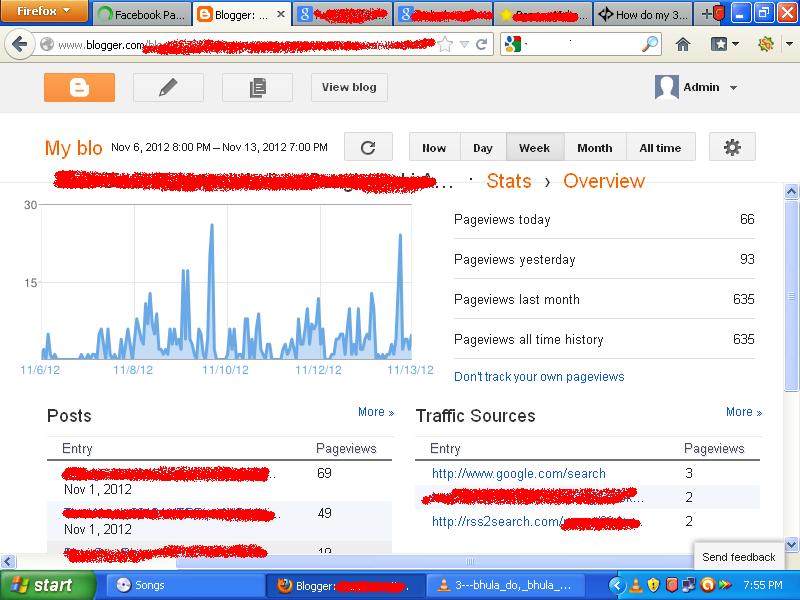Image resolution: width=800 pixels, height=600 pixels.
Task: Set stats range to Month
Action: [594, 148]
